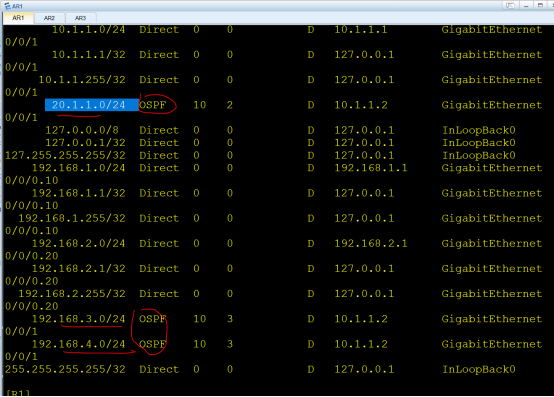Screen dimensions: 554x397
Task: Click the 192.168.2.0/24 destination entry
Action: 78,243
